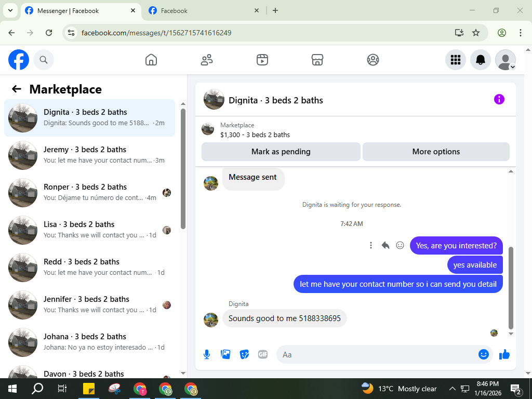Click 'let me have your contact number' message
The width and height of the screenshot is (532, 399).
[398, 284]
